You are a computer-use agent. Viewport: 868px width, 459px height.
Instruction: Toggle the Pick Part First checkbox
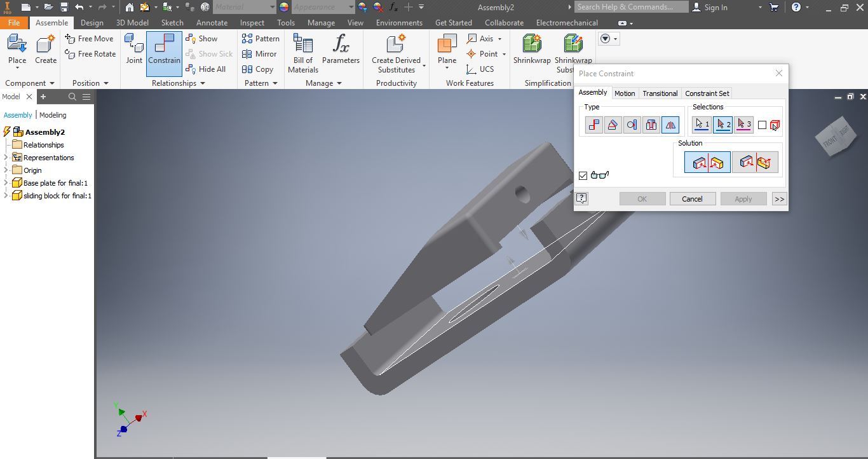click(762, 125)
